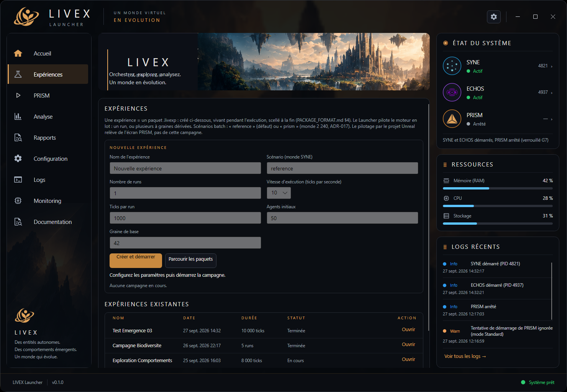
Task: Select Expériences in the sidebar
Action: coord(48,74)
